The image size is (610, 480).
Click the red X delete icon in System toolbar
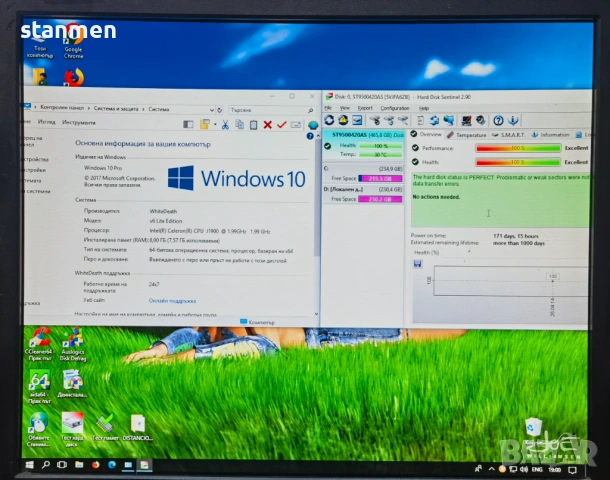268,124
